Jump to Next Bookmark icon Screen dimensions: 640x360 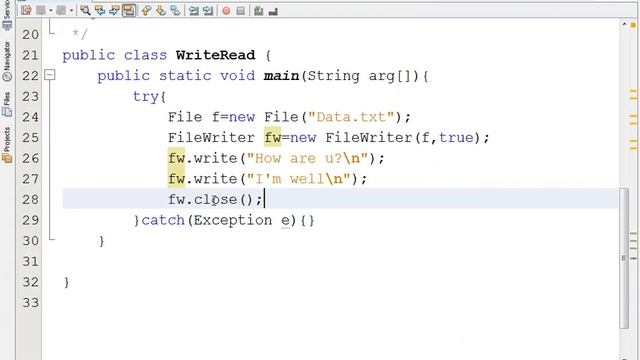(x=161, y=11)
